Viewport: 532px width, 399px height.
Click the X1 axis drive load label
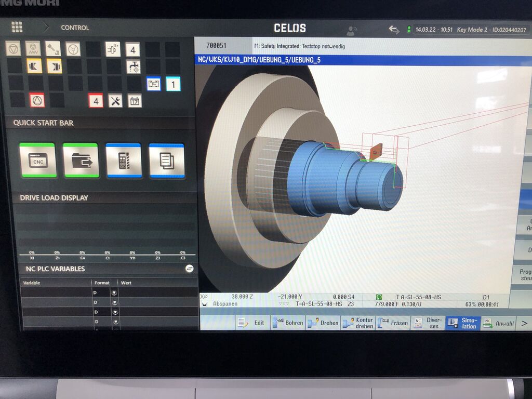tap(32, 258)
